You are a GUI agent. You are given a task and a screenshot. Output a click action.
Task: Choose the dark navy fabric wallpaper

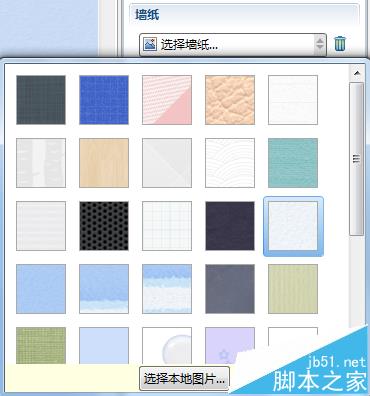point(230,226)
